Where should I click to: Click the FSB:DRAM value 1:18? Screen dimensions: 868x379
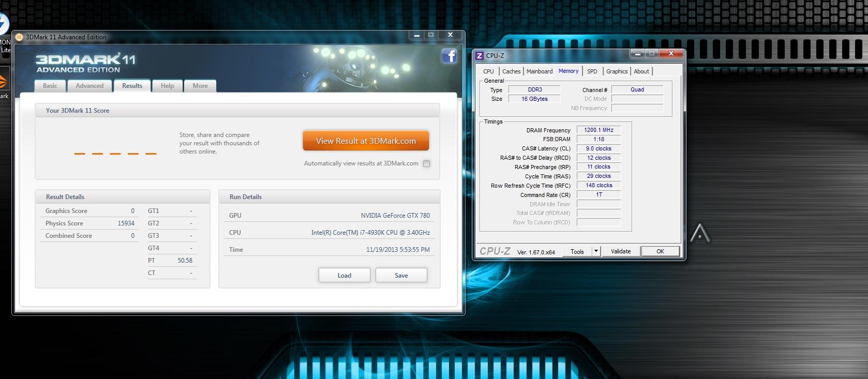(598, 140)
